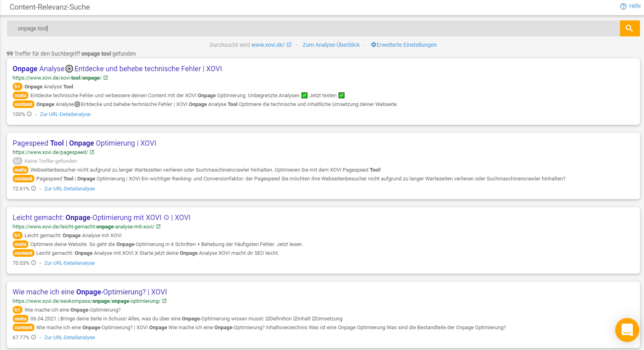Click info icon next to 67.77%

point(34,337)
